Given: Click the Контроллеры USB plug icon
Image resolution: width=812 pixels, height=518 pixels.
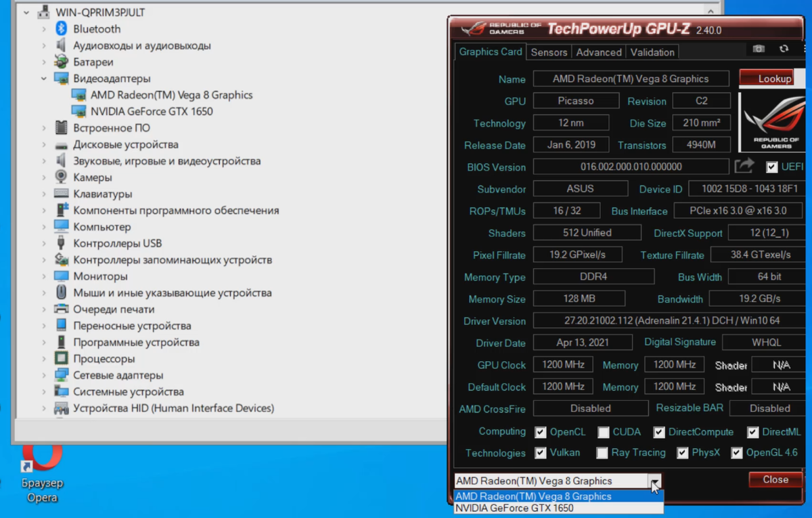Looking at the screenshot, I should tap(62, 243).
